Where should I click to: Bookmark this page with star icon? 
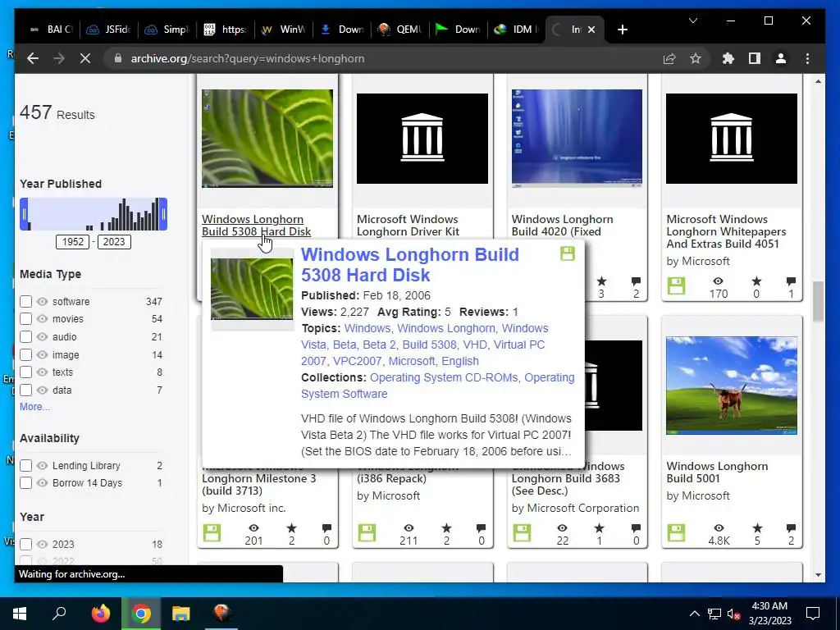(696, 58)
